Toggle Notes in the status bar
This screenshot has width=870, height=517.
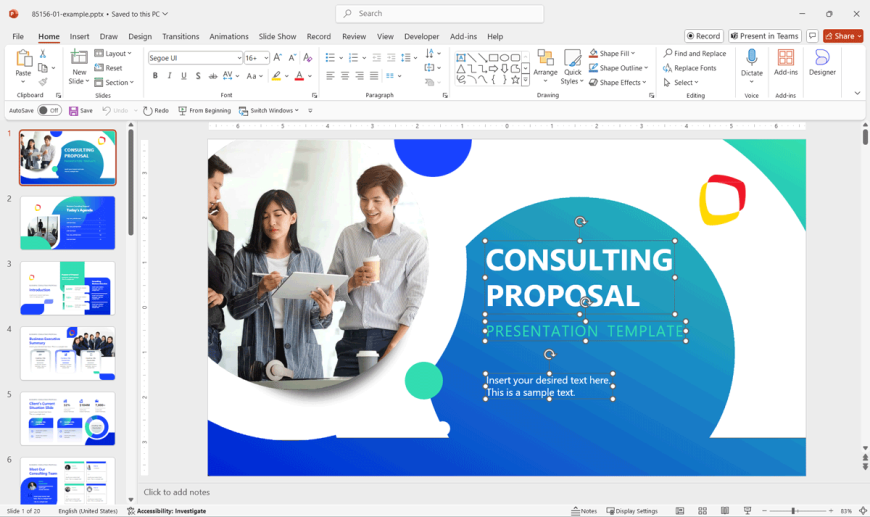click(x=584, y=510)
